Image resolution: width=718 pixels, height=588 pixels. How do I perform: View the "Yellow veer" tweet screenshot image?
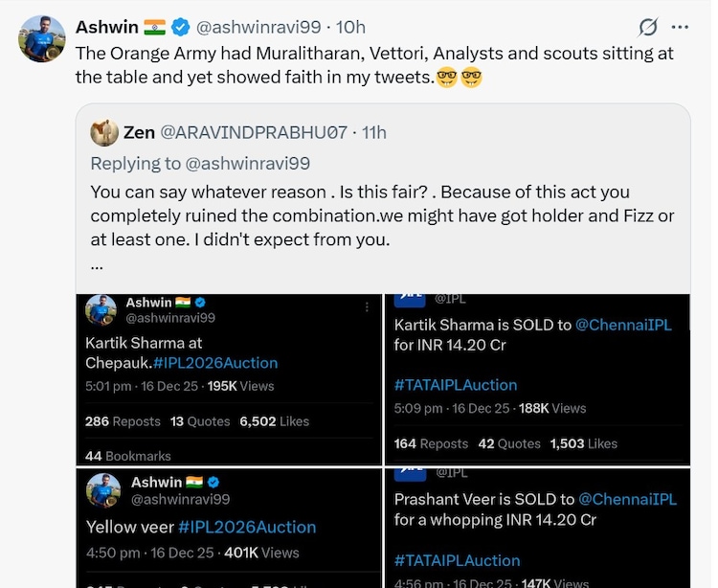point(230,528)
